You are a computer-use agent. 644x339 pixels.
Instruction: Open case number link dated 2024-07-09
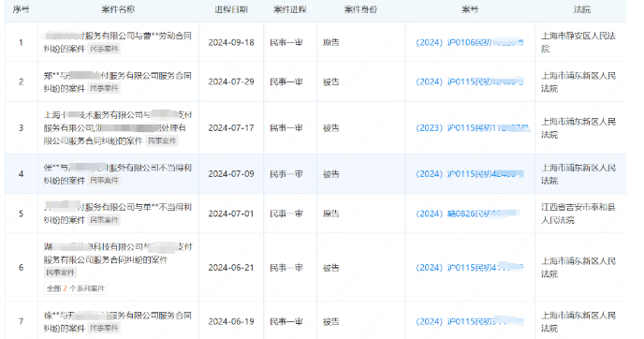tap(470, 174)
